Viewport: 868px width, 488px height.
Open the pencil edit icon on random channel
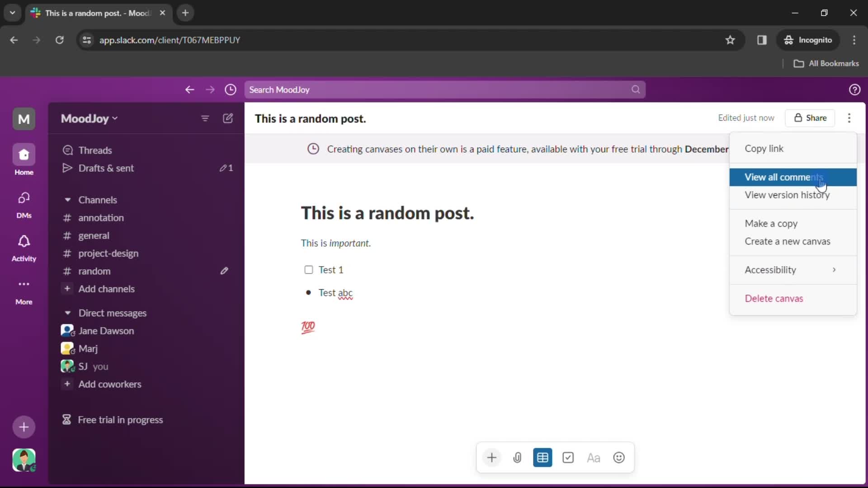[x=224, y=271]
